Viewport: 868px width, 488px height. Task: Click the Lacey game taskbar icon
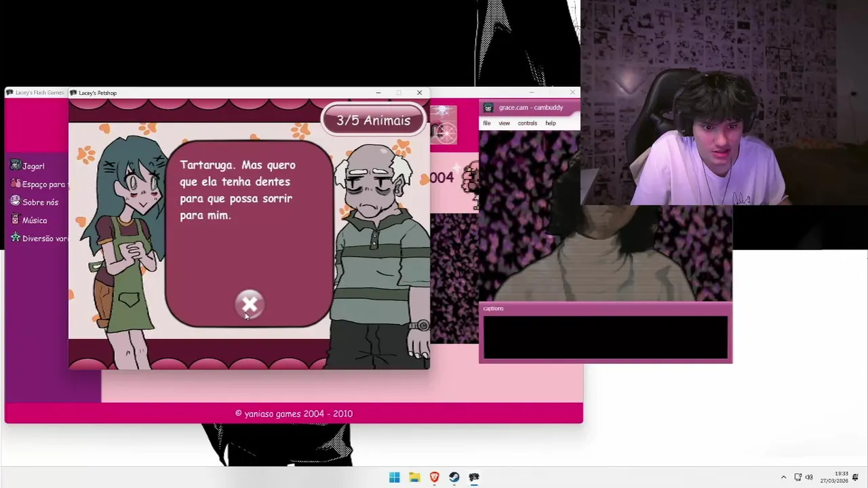(x=474, y=477)
